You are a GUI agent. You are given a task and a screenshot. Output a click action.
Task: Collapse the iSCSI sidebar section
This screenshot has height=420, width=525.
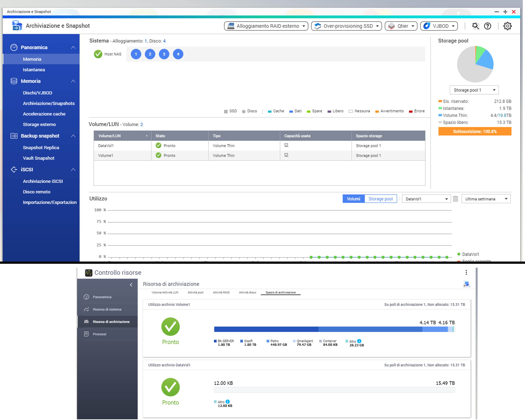pos(73,169)
